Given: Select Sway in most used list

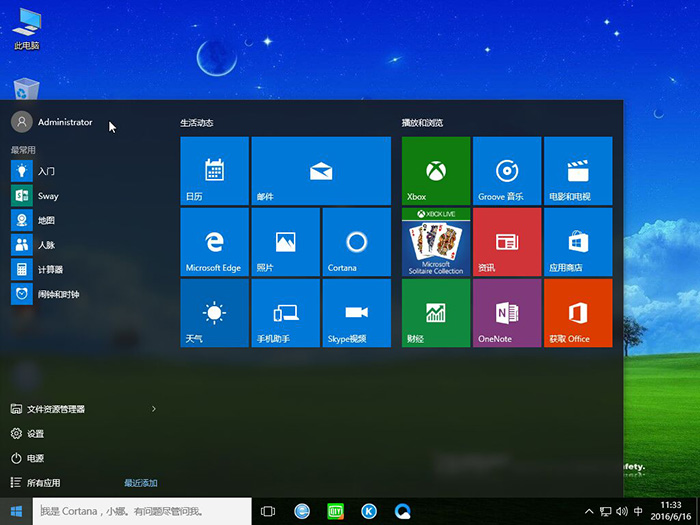Looking at the screenshot, I should tap(47, 196).
